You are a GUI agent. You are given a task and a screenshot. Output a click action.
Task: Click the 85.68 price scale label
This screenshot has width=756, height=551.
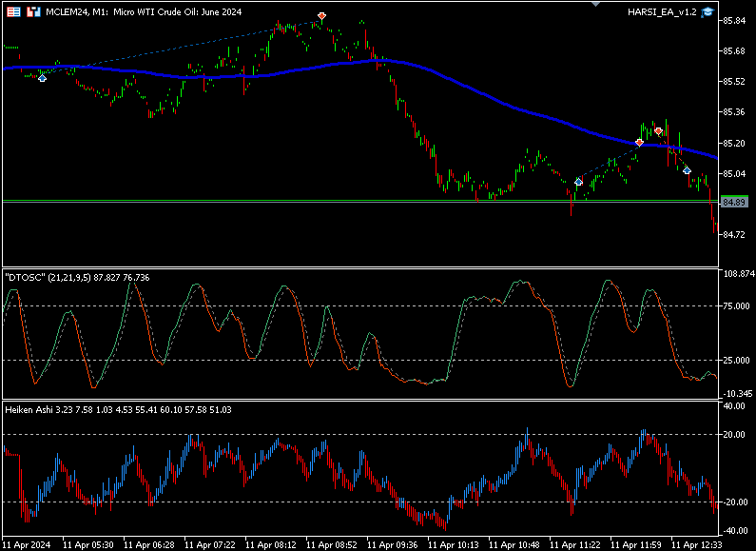pos(734,51)
